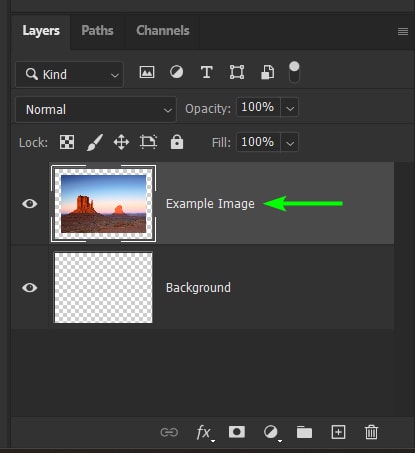This screenshot has width=415, height=453.
Task: Filter for type layers icon
Action: (207, 72)
